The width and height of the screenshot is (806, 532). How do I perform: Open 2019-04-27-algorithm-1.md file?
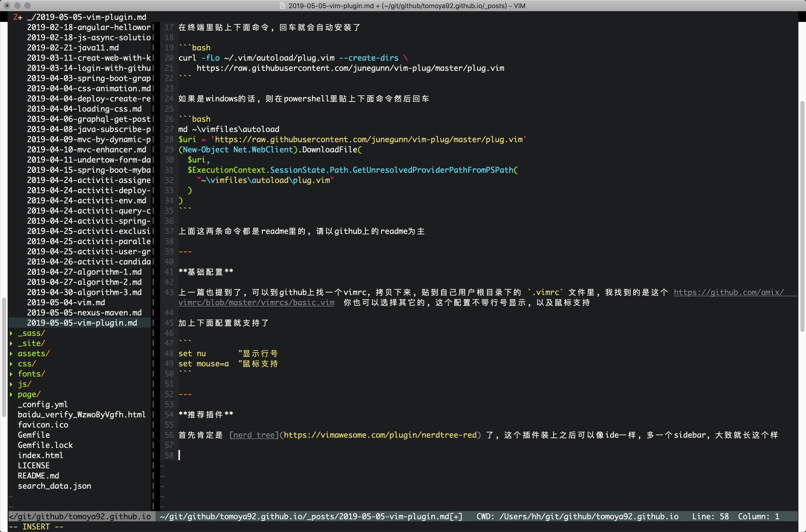pos(84,272)
